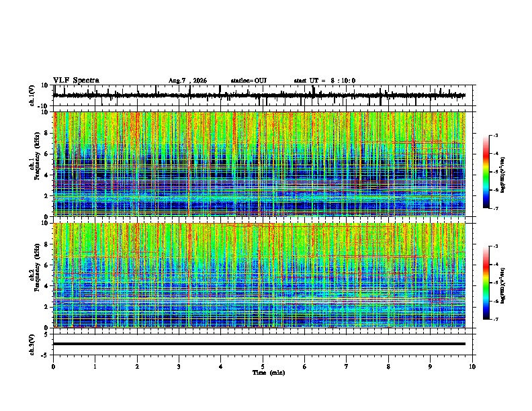The image size is (532, 411).
Task: Click time-axis tick label "8"
Action: (x=388, y=367)
